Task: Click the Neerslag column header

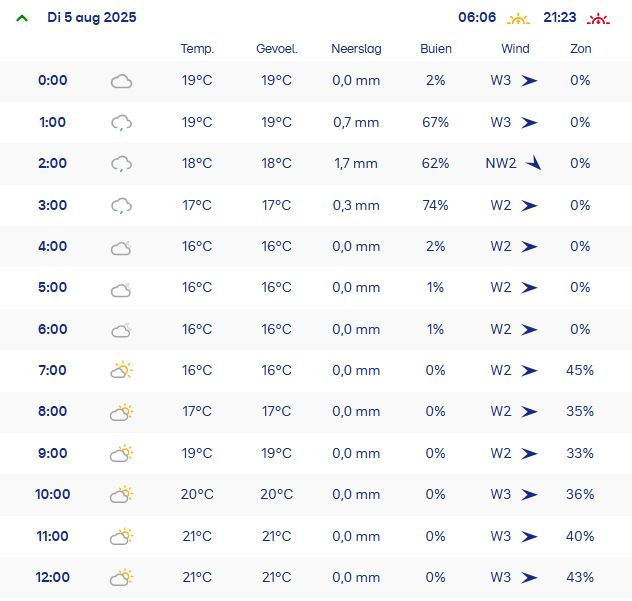Action: [x=356, y=49]
